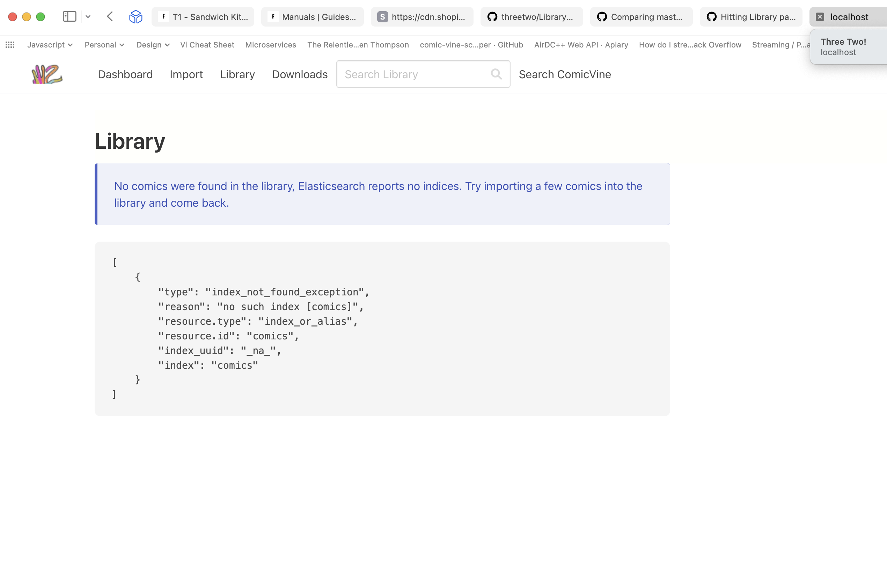Open the bookmarks grid icon
Screen dimensions: 887x588
10,45
